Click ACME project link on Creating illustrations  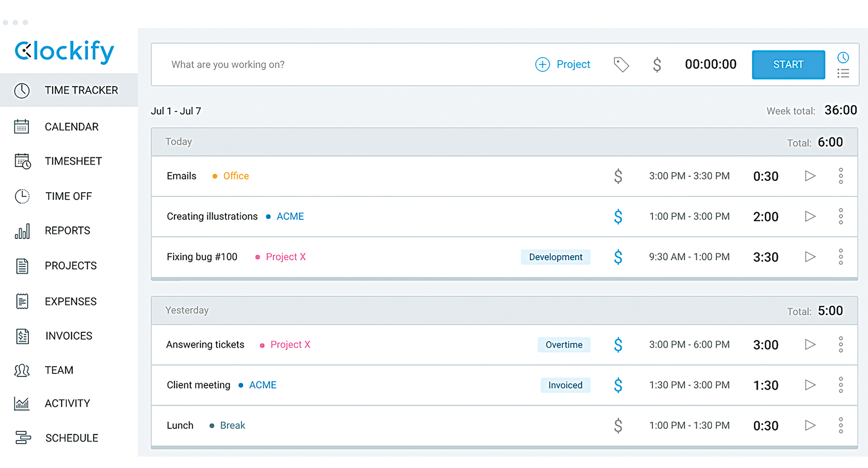(290, 217)
